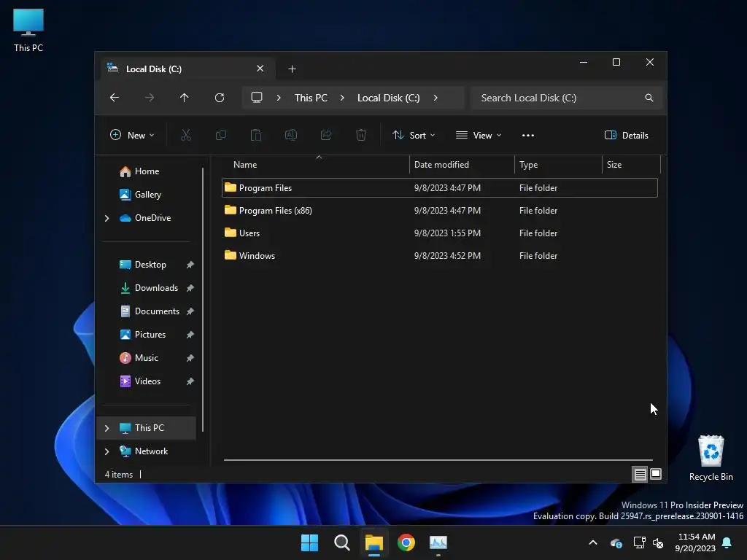Viewport: 747px width, 560px height.
Task: Switch to large thumbnails view icon in status bar
Action: tap(656, 474)
